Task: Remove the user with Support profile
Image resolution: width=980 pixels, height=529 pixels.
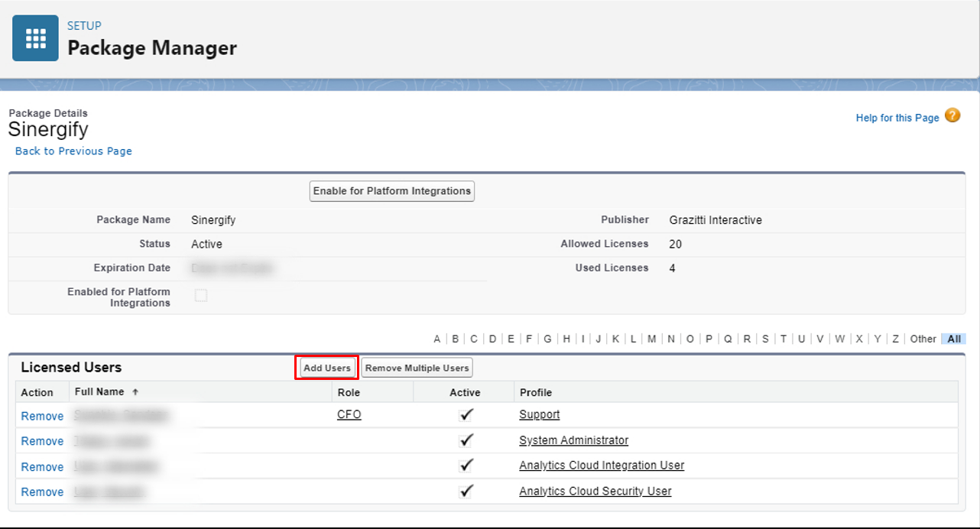Action: 42,416
